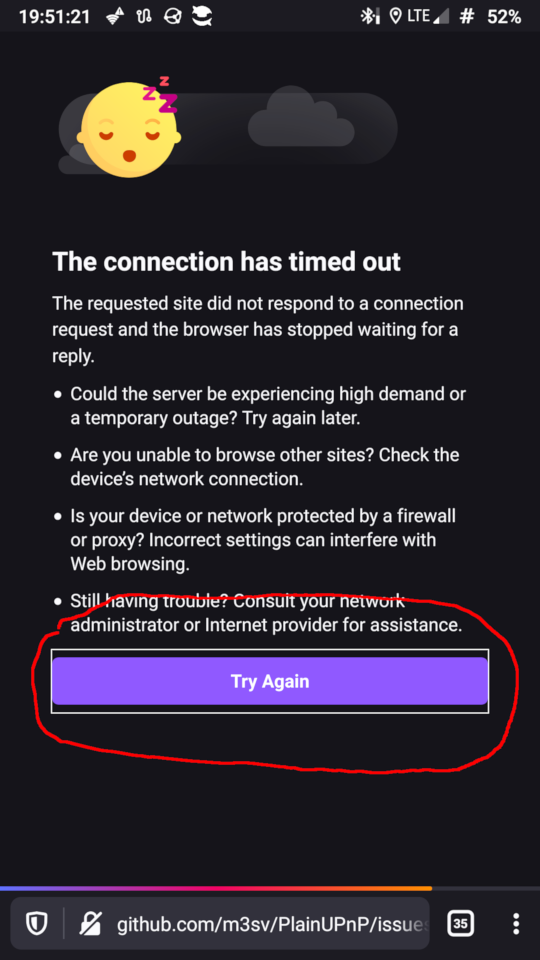Tap the location pin status icon
Screen dimensions: 540x960
tap(396, 17)
